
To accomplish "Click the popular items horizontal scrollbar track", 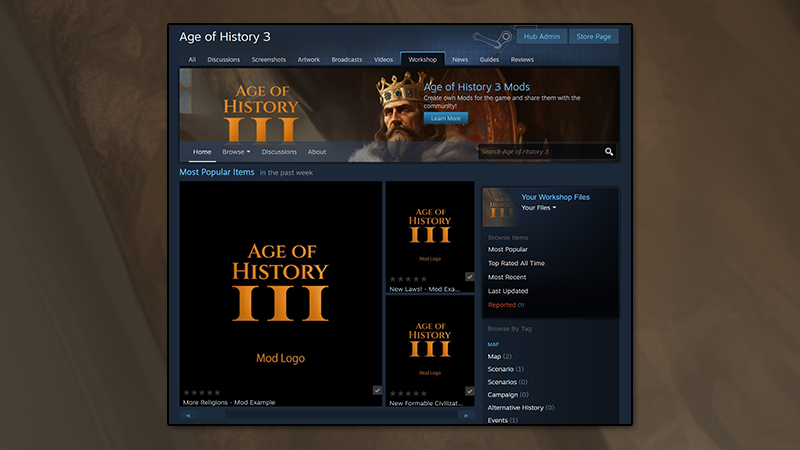I will coord(327,416).
